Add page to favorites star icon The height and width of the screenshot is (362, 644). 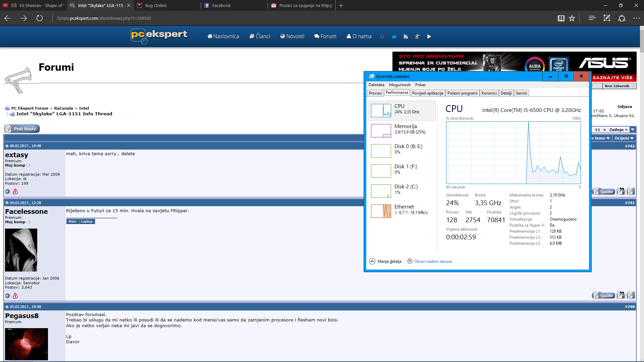[x=572, y=18]
